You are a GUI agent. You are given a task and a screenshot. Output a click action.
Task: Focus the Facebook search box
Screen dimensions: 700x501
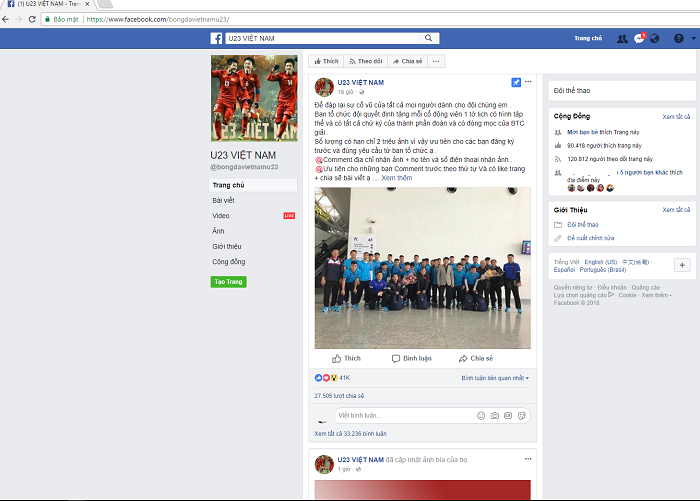click(x=322, y=38)
